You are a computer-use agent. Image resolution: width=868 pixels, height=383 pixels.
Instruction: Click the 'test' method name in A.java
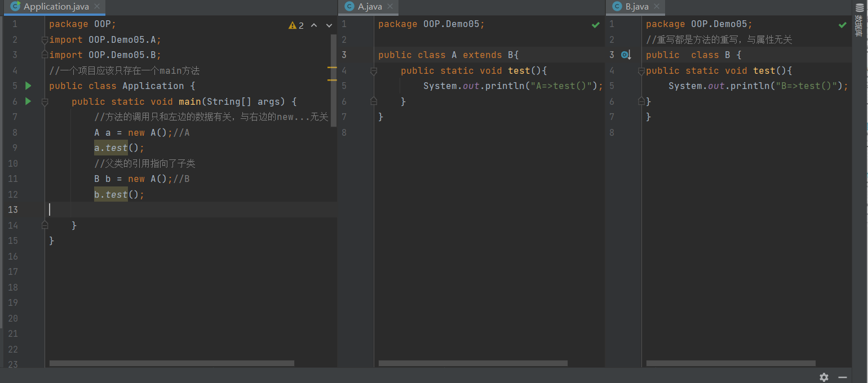pyautogui.click(x=519, y=70)
